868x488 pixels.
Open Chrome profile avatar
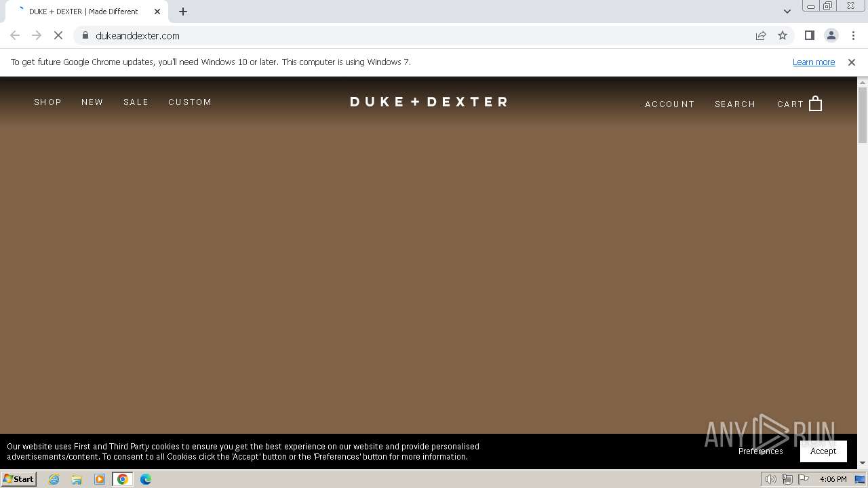831,35
